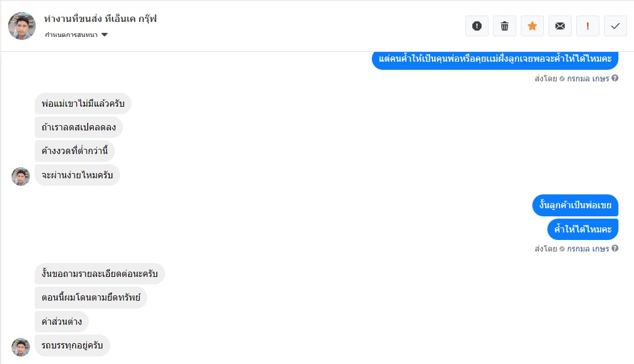Open the header profile picture
Image resolution: width=634 pixels, height=364 pixels.
click(x=22, y=26)
